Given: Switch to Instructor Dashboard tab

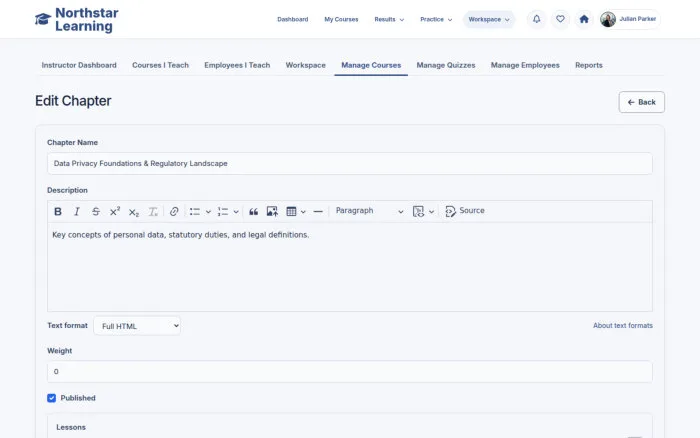Looking at the screenshot, I should coord(79,65).
